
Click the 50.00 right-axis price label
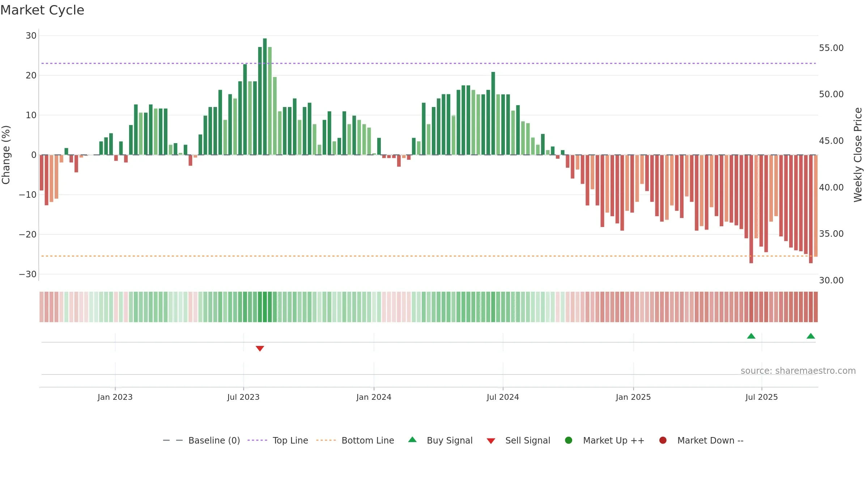tap(831, 94)
